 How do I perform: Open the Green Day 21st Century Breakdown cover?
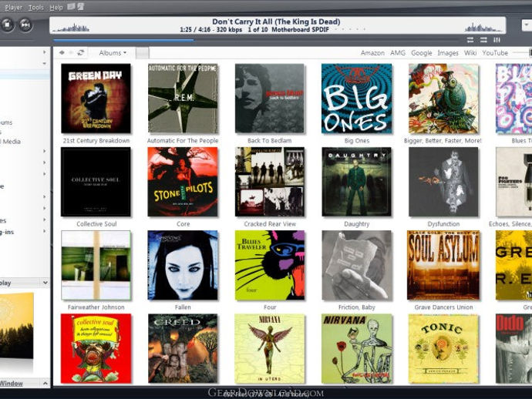96,99
